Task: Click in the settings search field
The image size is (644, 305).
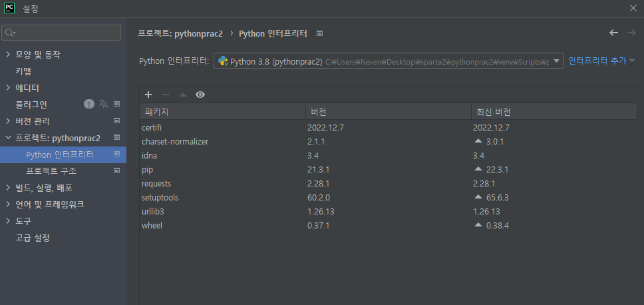Action: click(61, 33)
